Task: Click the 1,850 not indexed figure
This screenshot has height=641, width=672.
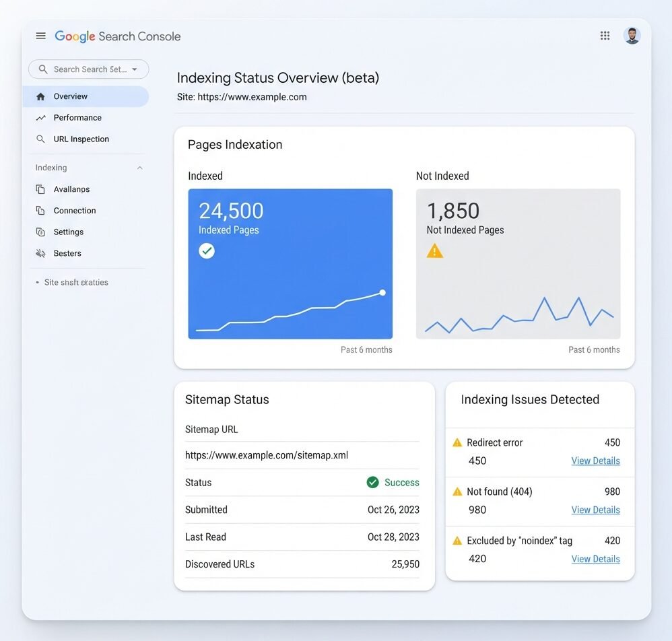Action: [453, 210]
